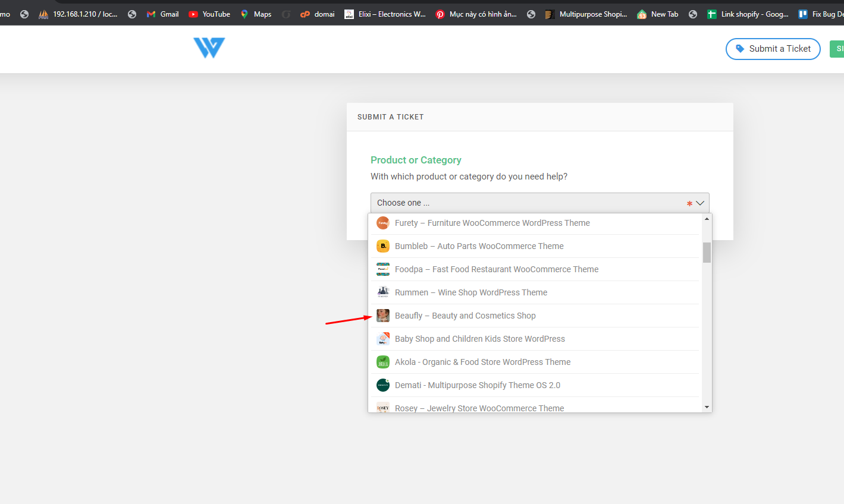Open the Fix Bug Trello bookmark
Image resolution: width=844 pixels, height=504 pixels.
(x=821, y=14)
